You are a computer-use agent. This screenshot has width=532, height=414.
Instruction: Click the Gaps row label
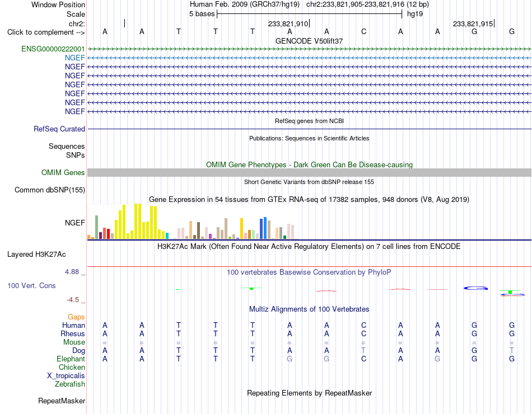[76, 317]
